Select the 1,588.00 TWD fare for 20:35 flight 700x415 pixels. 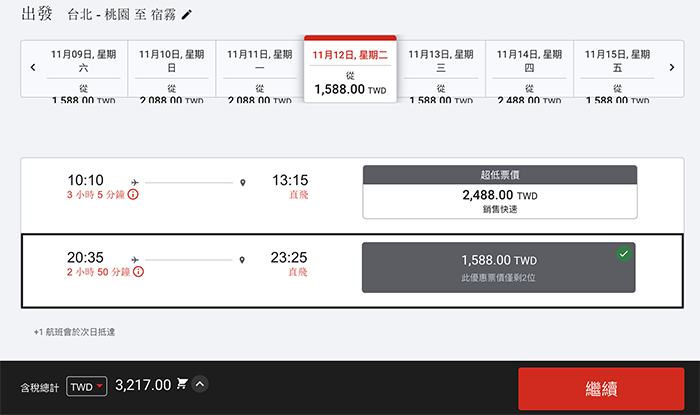499,268
